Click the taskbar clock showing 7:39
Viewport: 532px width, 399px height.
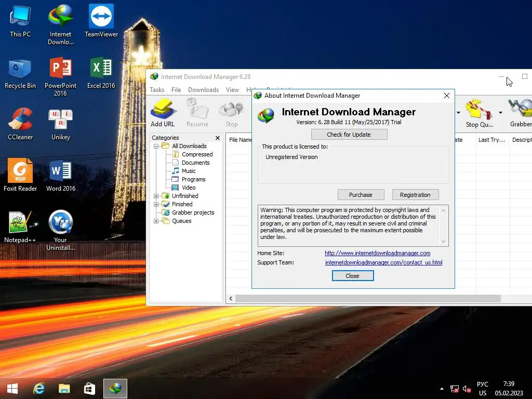(x=509, y=389)
